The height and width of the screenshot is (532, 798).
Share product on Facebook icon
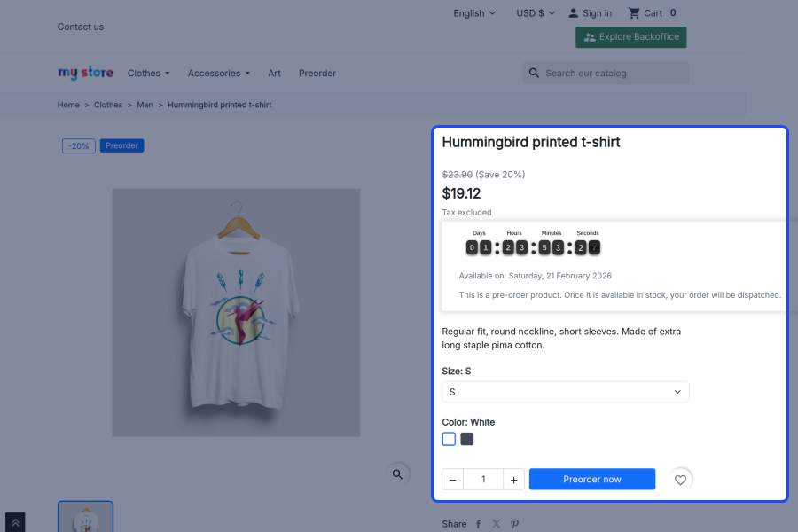479,524
